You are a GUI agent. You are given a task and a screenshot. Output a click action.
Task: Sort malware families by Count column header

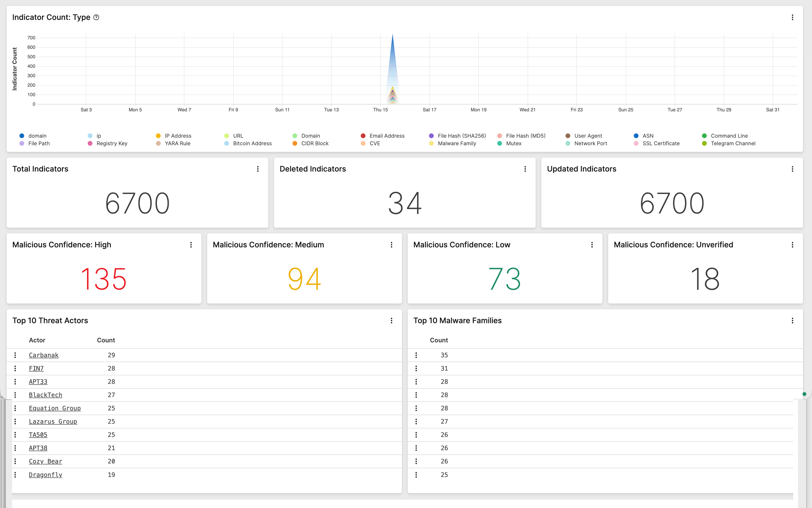439,340
